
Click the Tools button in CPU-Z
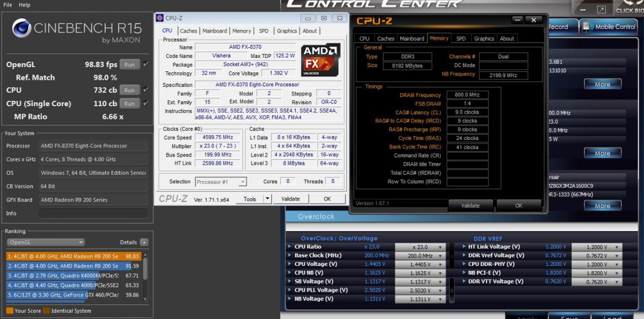250,199
